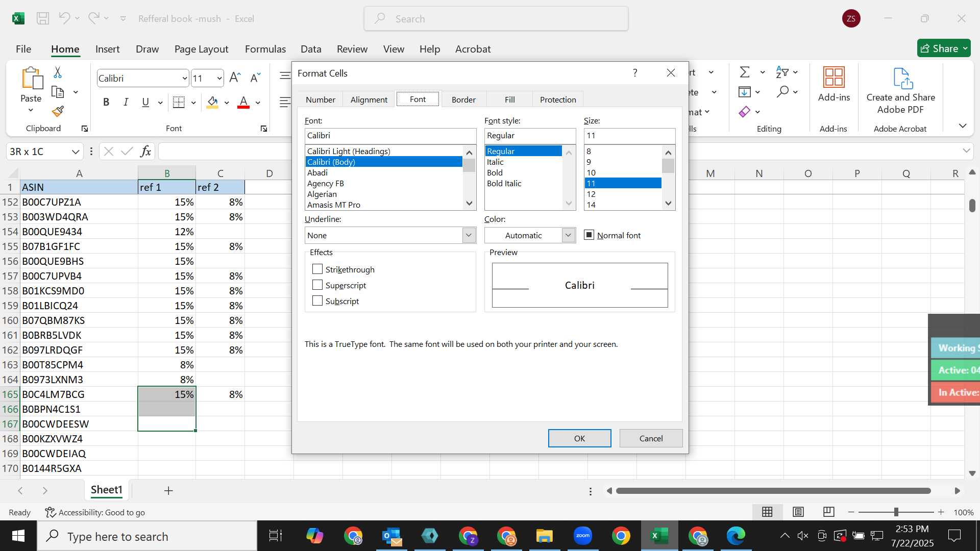
Task: Click the Search box in title bar
Action: click(496, 18)
